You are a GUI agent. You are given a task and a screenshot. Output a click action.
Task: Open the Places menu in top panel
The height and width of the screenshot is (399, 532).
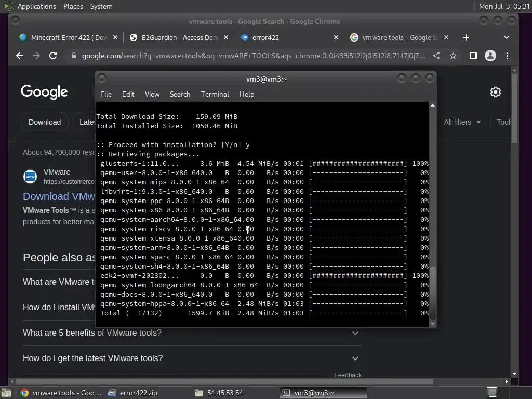[x=73, y=6]
